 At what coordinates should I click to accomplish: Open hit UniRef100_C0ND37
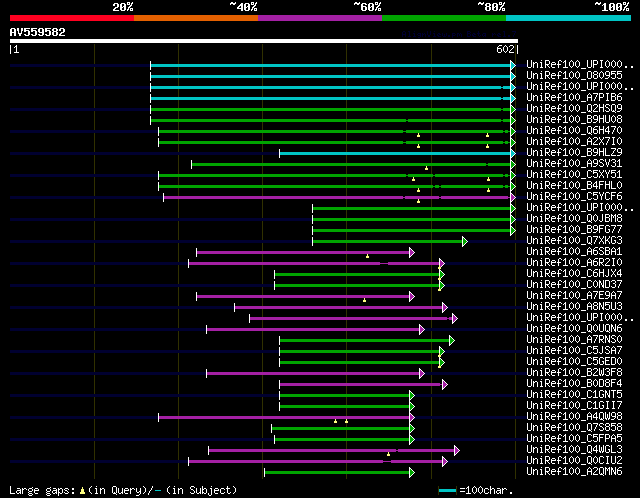(574, 285)
